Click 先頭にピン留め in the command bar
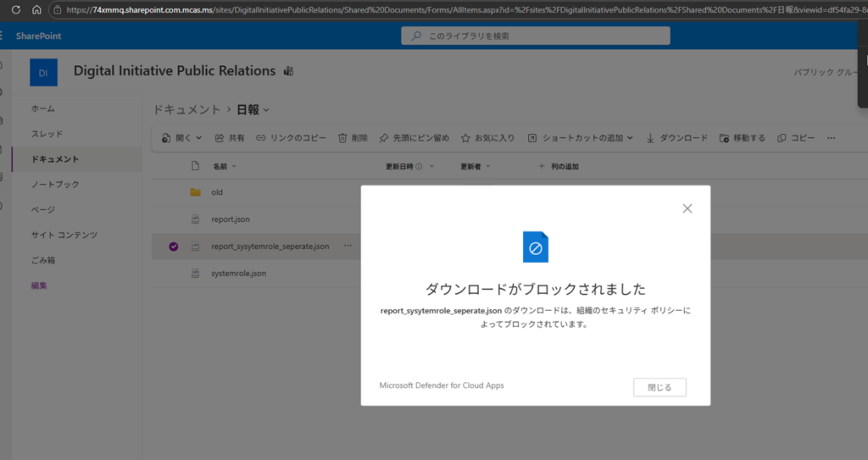The image size is (868, 460). tap(414, 138)
